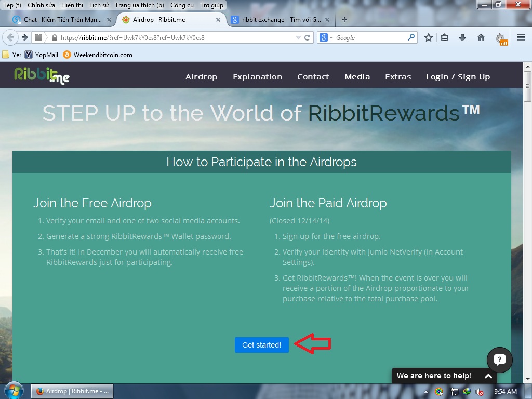Open the Firefox hamburger menu
Viewport: 532px width, 399px height.
click(521, 37)
